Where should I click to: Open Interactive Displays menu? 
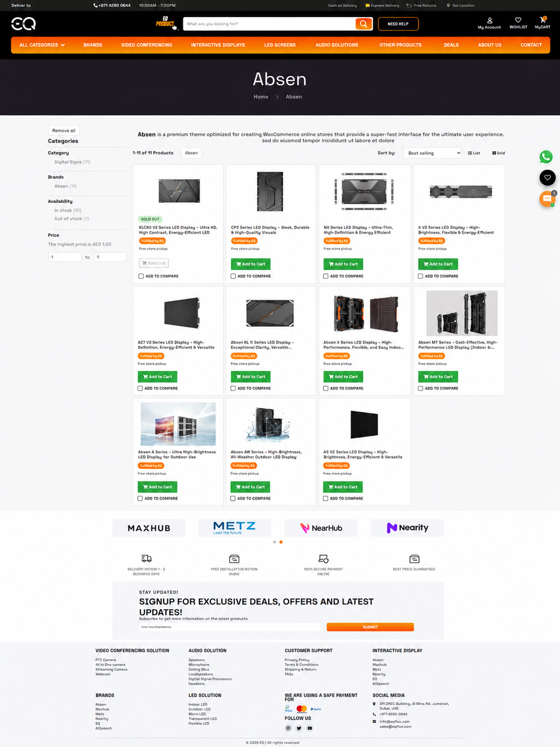[218, 45]
